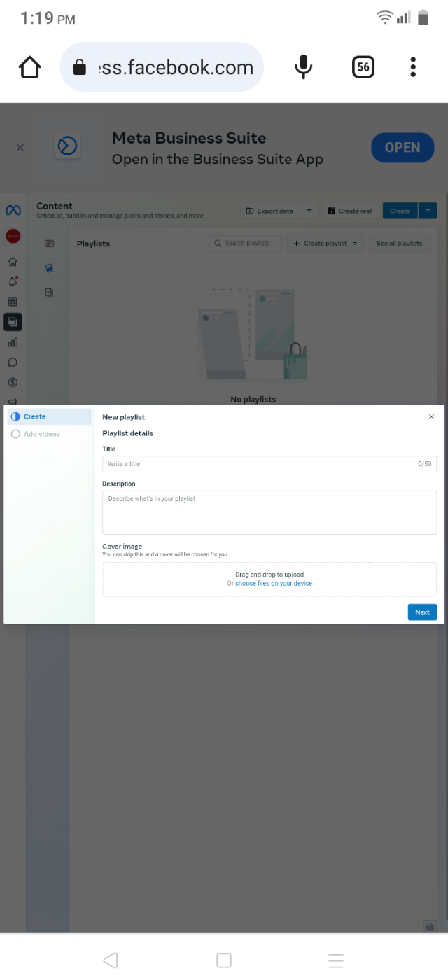This screenshot has height=980, width=448.
Task: Tap the Android back navigation button
Action: tap(110, 960)
